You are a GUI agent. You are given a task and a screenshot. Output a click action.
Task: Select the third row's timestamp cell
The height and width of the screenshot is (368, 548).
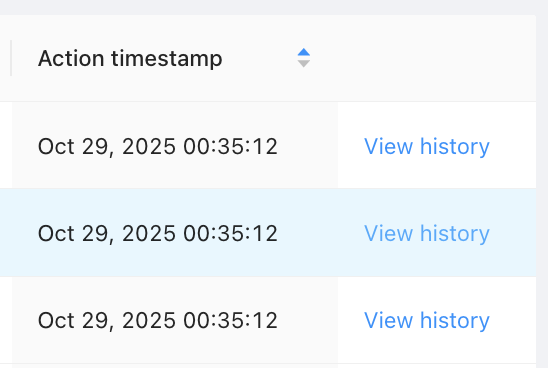tap(175, 320)
